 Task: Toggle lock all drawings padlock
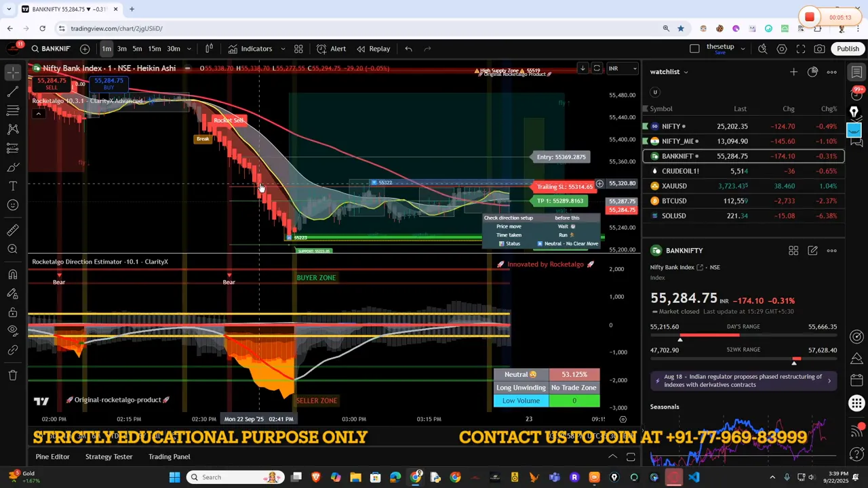coord(13,312)
